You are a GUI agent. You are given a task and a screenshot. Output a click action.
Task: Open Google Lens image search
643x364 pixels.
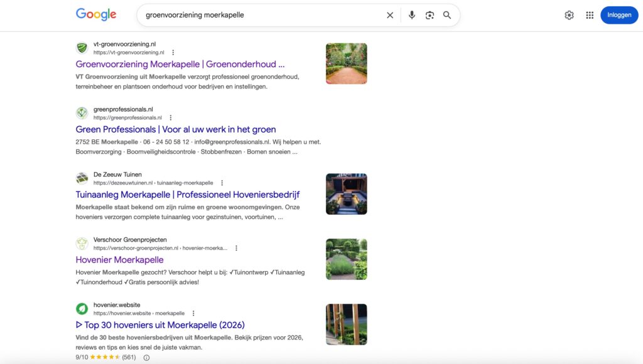tap(430, 14)
